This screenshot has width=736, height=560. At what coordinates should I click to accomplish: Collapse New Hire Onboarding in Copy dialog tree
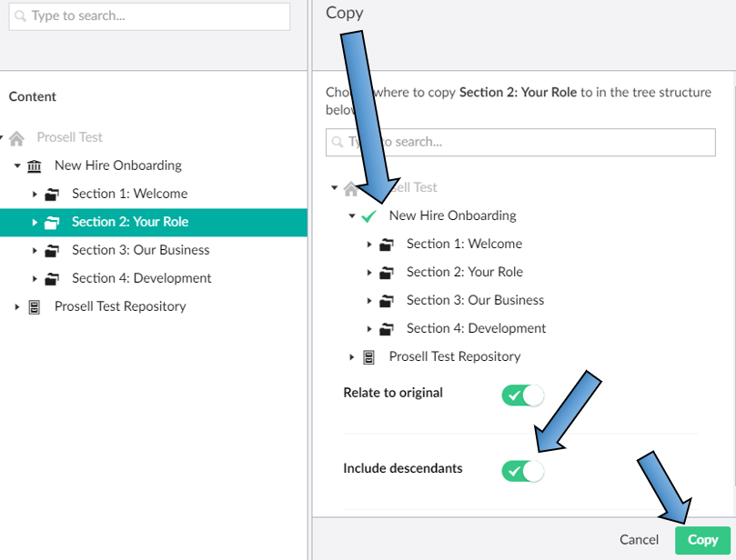click(351, 216)
